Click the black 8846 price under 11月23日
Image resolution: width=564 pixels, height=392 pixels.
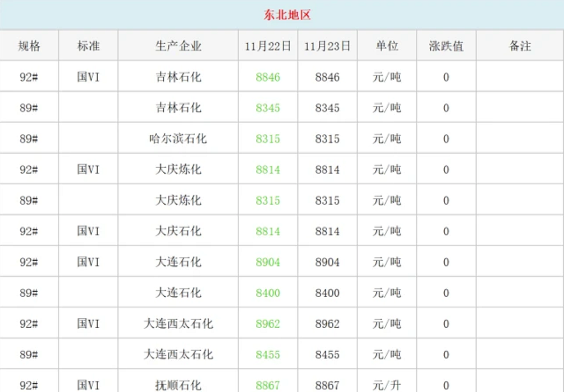327,77
